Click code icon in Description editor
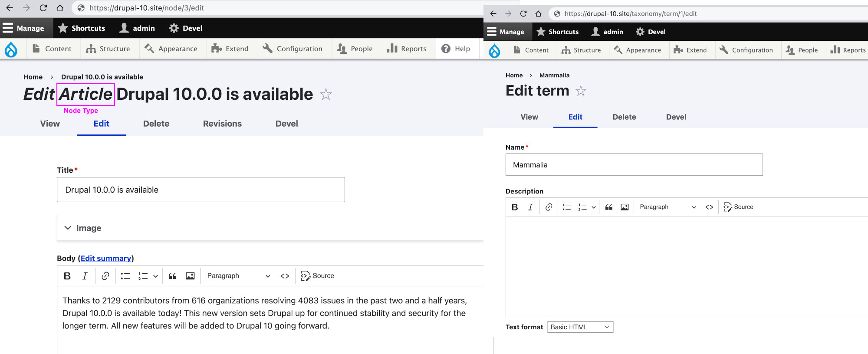This screenshot has height=354, width=868. 709,207
